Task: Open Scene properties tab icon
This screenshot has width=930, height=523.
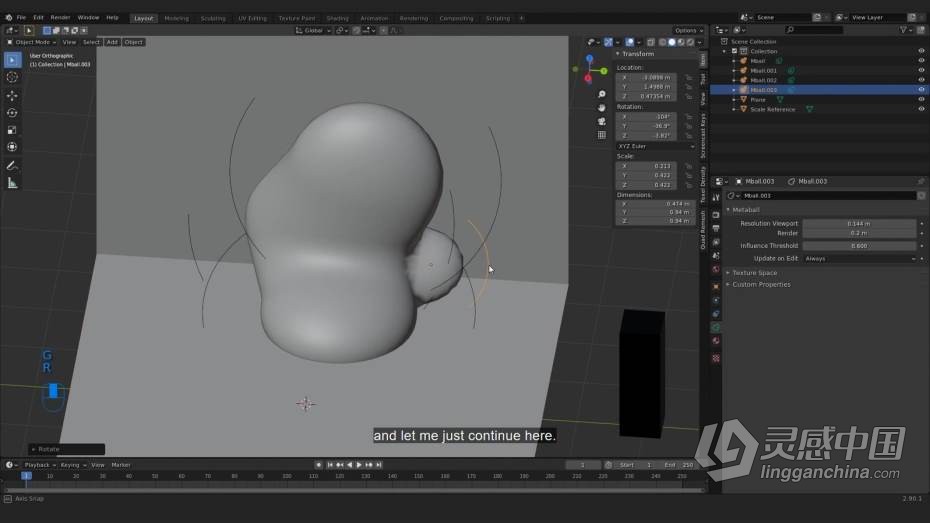Action: point(716,256)
